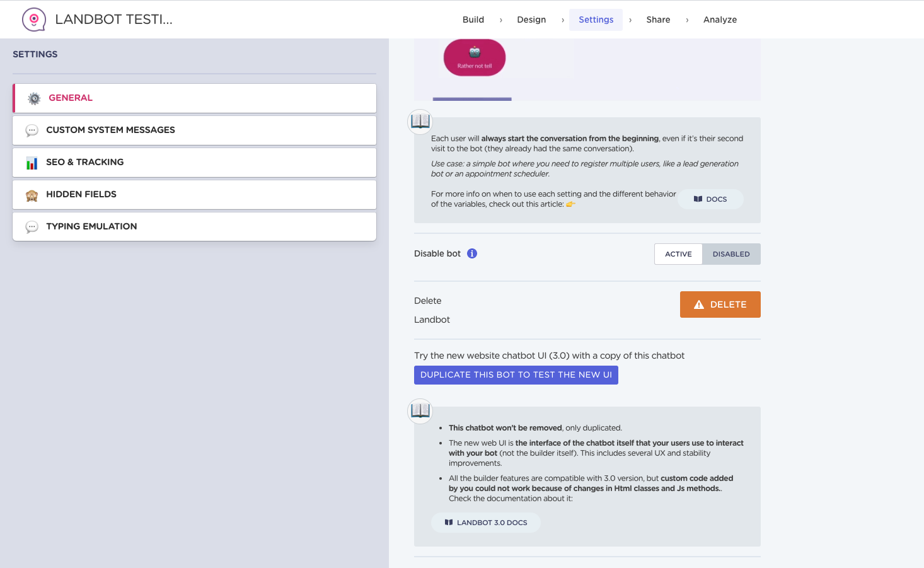Viewport: 924px width, 568px height.
Task: Click the breadcrumb chevron between Share and Analyze
Action: [x=687, y=20]
